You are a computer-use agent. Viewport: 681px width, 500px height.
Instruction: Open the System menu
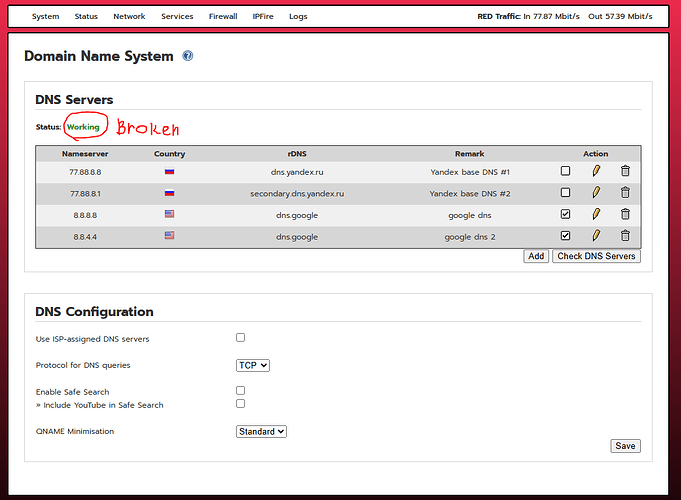click(46, 17)
